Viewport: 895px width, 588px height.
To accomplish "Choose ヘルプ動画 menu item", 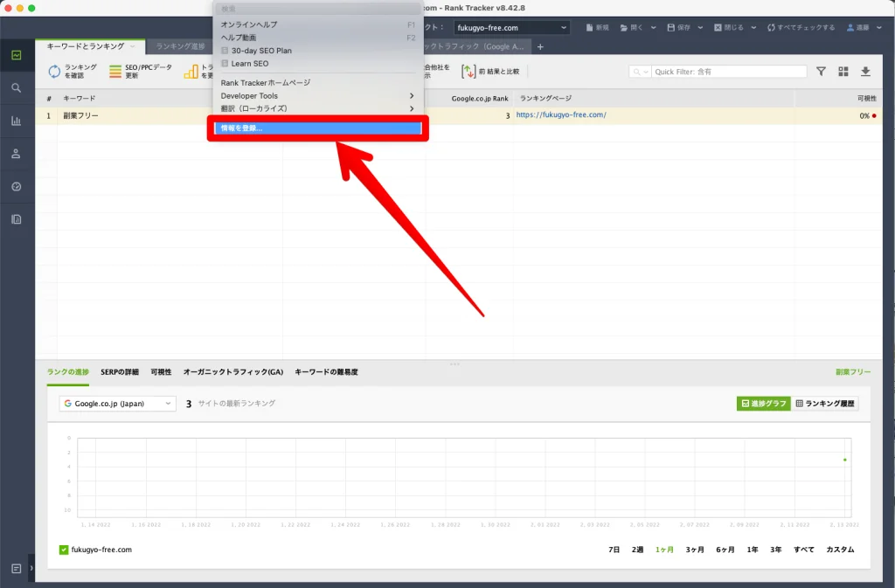I will click(x=317, y=38).
